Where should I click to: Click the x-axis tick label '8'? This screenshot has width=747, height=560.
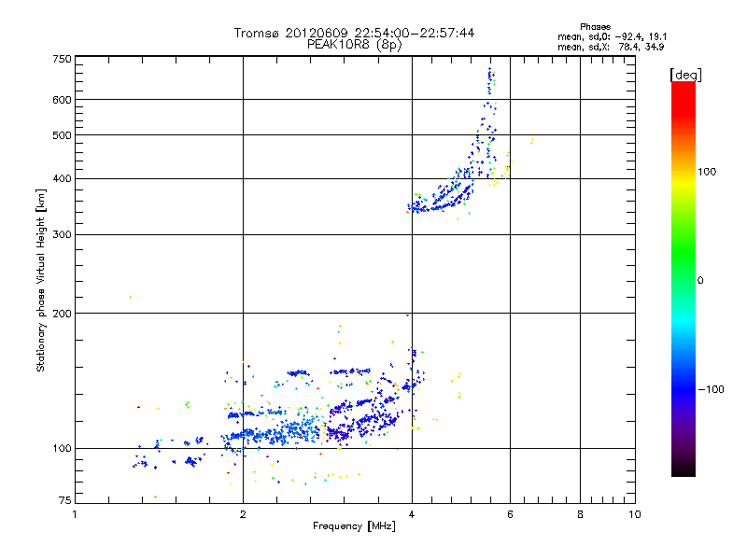point(580,514)
